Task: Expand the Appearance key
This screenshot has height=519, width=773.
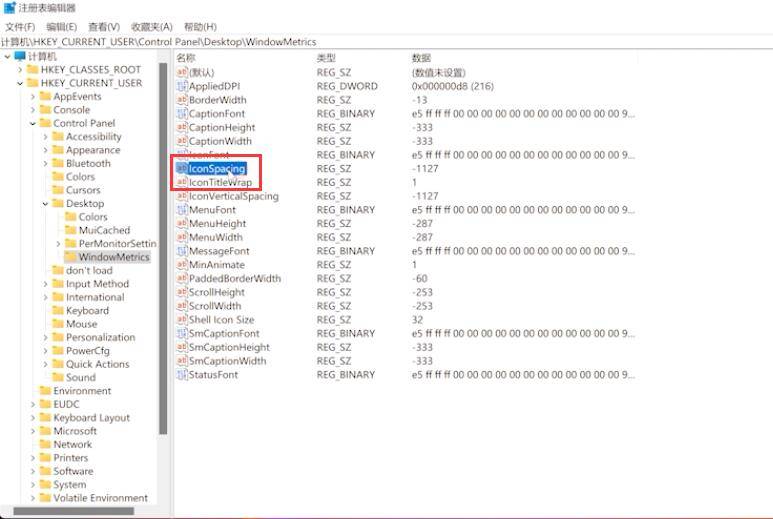Action: 46,150
